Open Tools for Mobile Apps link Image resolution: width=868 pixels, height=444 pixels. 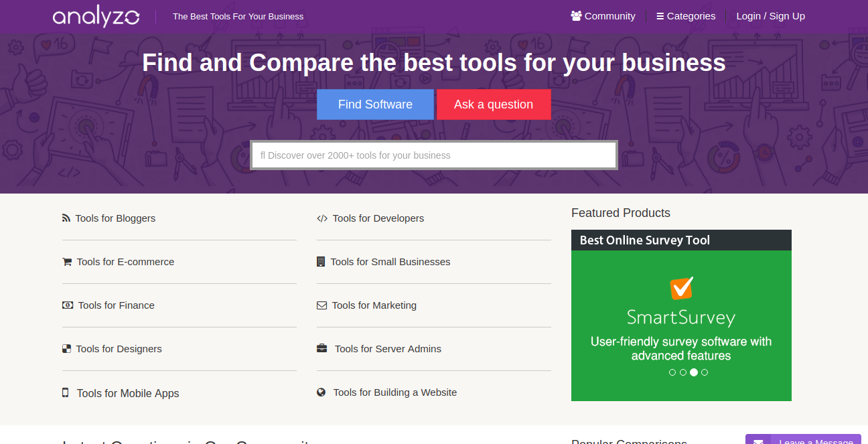[128, 393]
